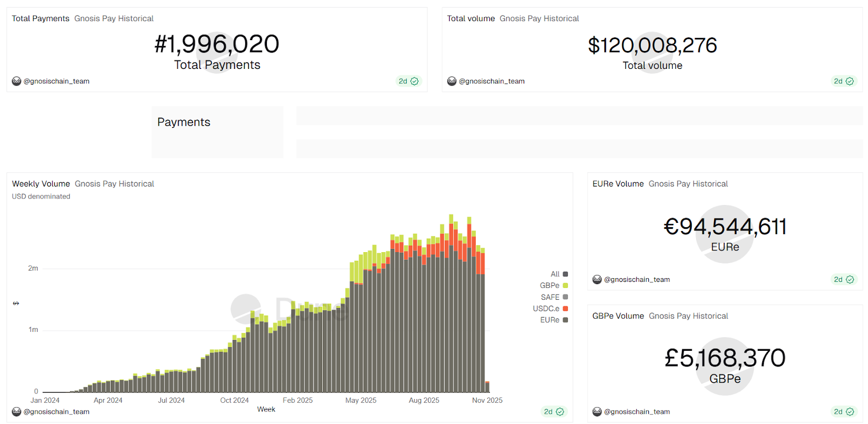Open @gnosischain_team profile from Total Payments card
Viewport: 868px width, 424px height.
pos(56,81)
